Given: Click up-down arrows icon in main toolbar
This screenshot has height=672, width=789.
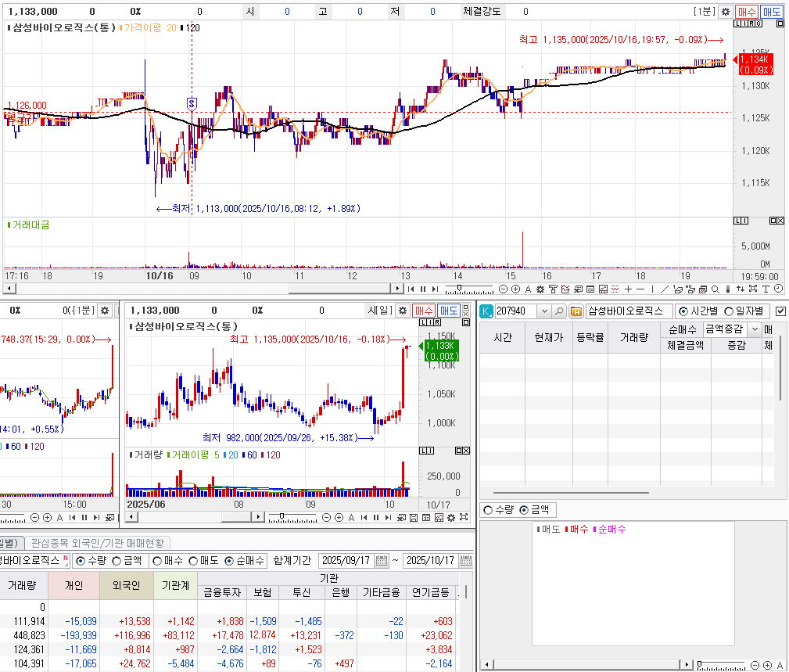Looking at the screenshot, I should click(x=741, y=289).
